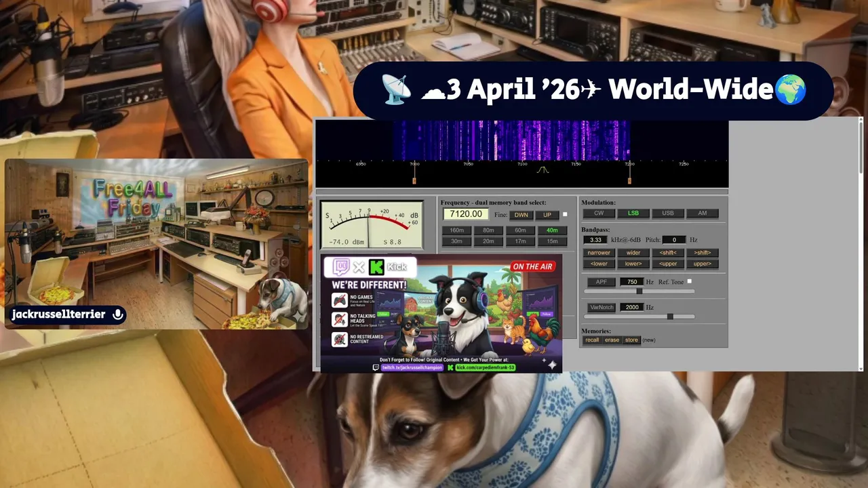Click the <lower bandpass button
This screenshot has width=868, height=488.
click(x=599, y=264)
